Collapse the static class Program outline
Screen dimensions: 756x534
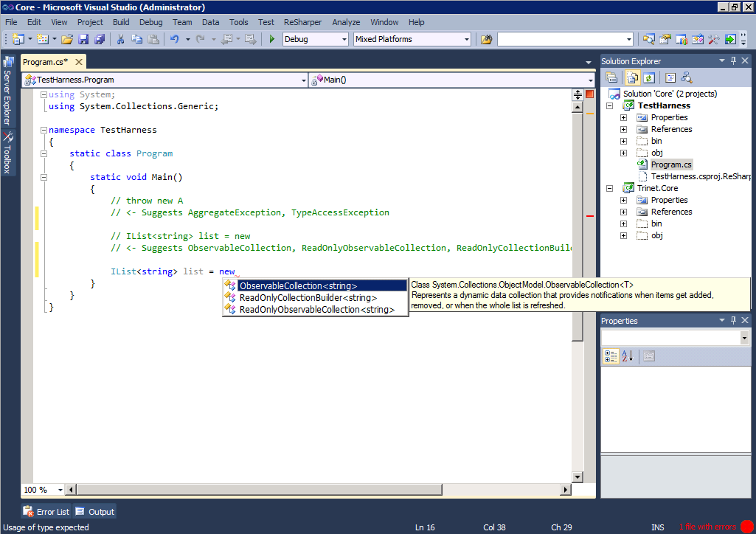44,153
